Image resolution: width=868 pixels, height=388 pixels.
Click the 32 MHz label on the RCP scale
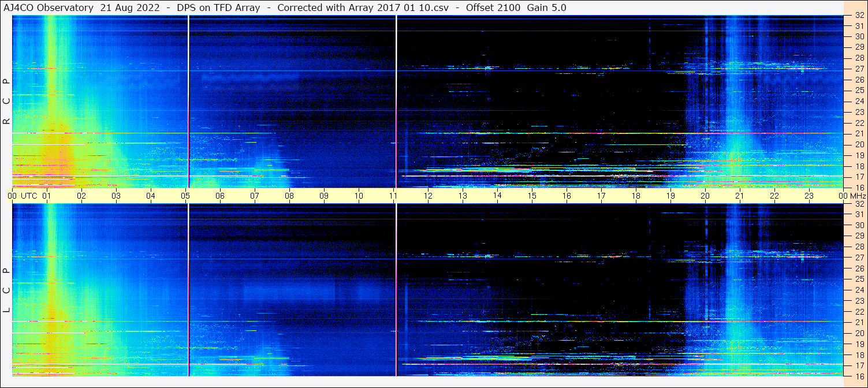click(859, 16)
